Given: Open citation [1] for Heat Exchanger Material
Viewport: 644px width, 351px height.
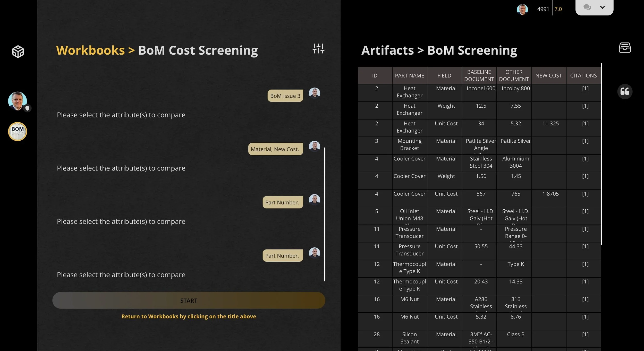Looking at the screenshot, I should [585, 88].
